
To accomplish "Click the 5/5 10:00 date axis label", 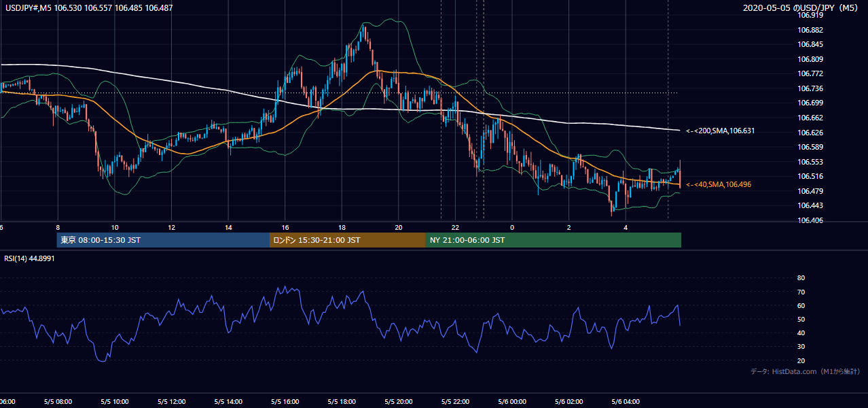I will tap(114, 402).
